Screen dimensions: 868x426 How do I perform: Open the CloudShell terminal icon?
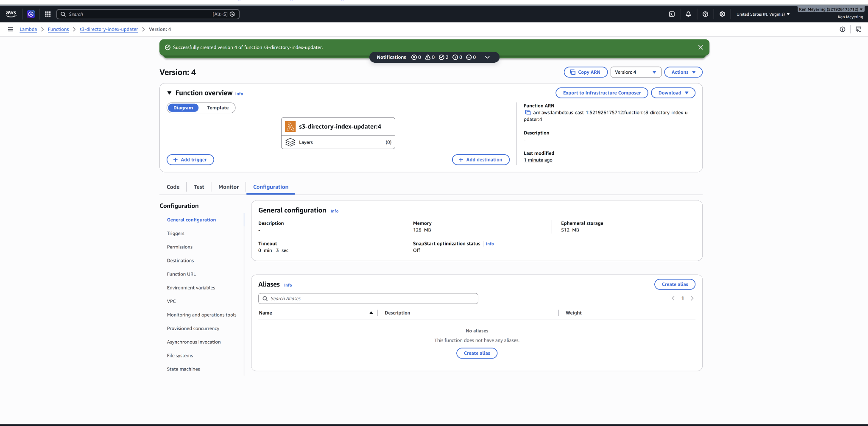coord(672,14)
